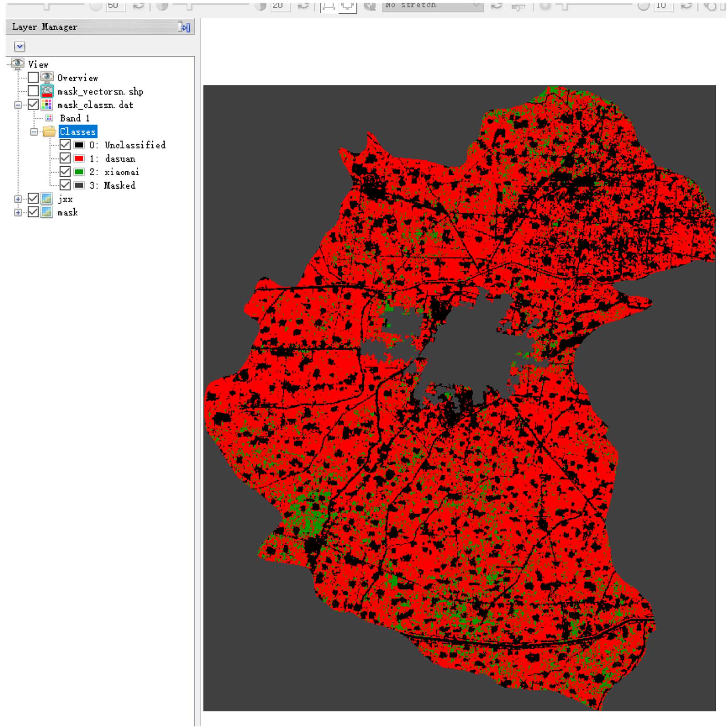Select the Band 1 tree item
The height and width of the screenshot is (727, 728).
(75, 118)
